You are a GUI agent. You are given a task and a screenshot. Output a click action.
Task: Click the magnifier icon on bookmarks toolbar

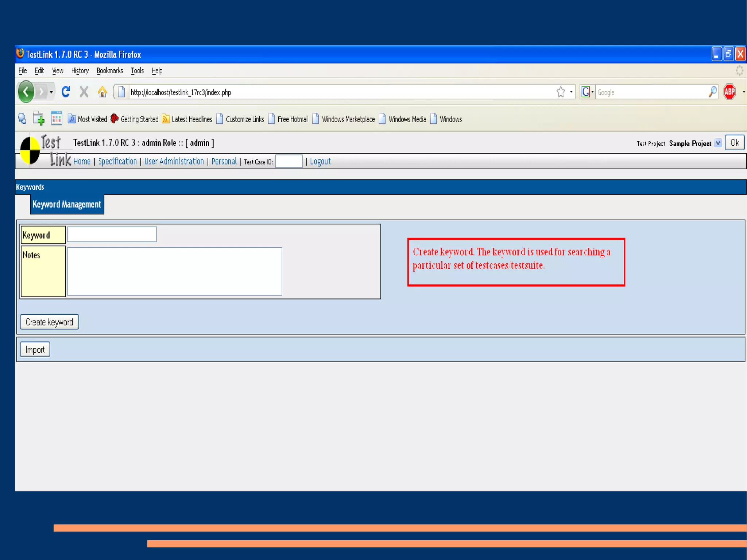coord(22,119)
